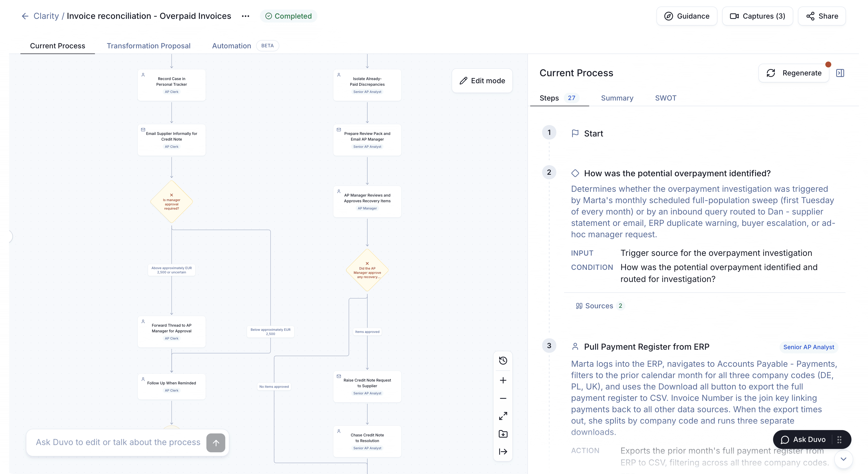Click the Regenerate button
Screen dimensions: 868x474
pyautogui.click(x=794, y=73)
